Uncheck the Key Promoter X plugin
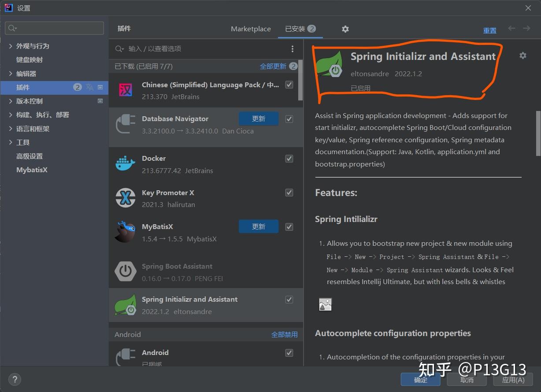Viewport: 541px width, 392px height. pyautogui.click(x=289, y=192)
